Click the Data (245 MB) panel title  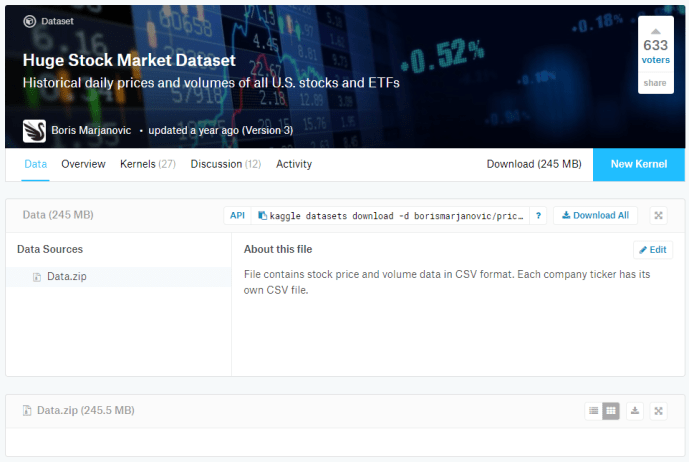58,215
